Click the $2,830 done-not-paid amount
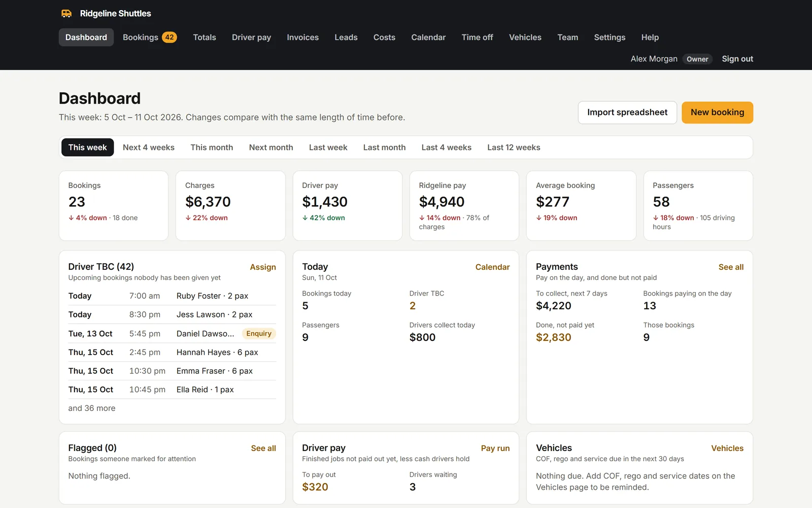The height and width of the screenshot is (508, 812). [554, 337]
